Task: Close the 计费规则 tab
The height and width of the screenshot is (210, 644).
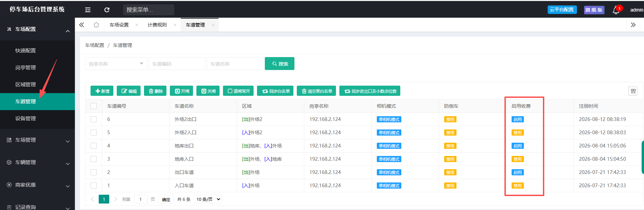Action: click(175, 25)
